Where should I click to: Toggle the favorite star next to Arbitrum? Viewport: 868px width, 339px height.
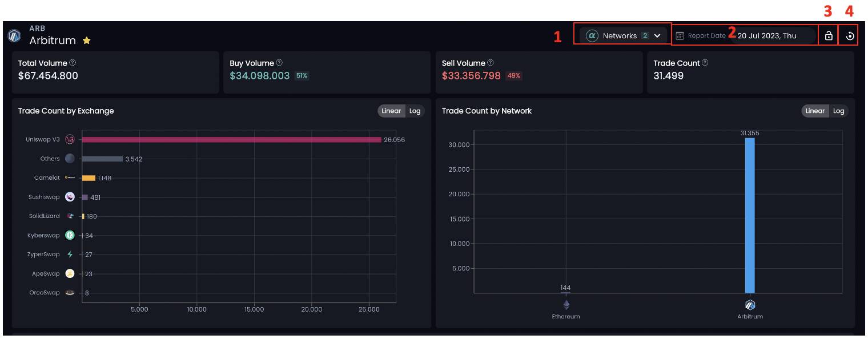(x=87, y=41)
